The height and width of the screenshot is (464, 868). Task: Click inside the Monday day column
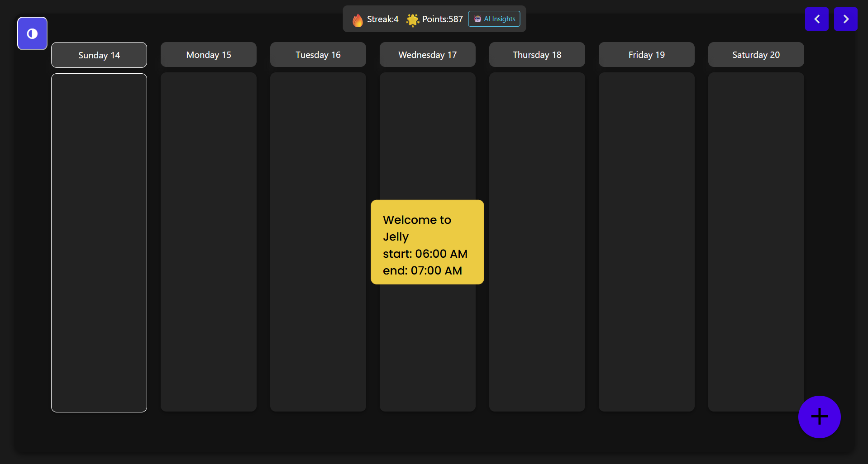coord(209,242)
